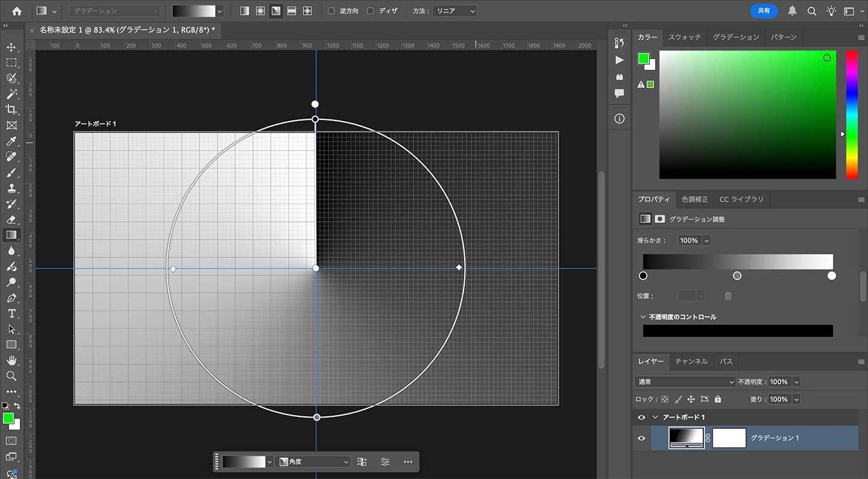Image resolution: width=868 pixels, height=479 pixels.
Task: Select the Brush tool
Action: point(11,172)
